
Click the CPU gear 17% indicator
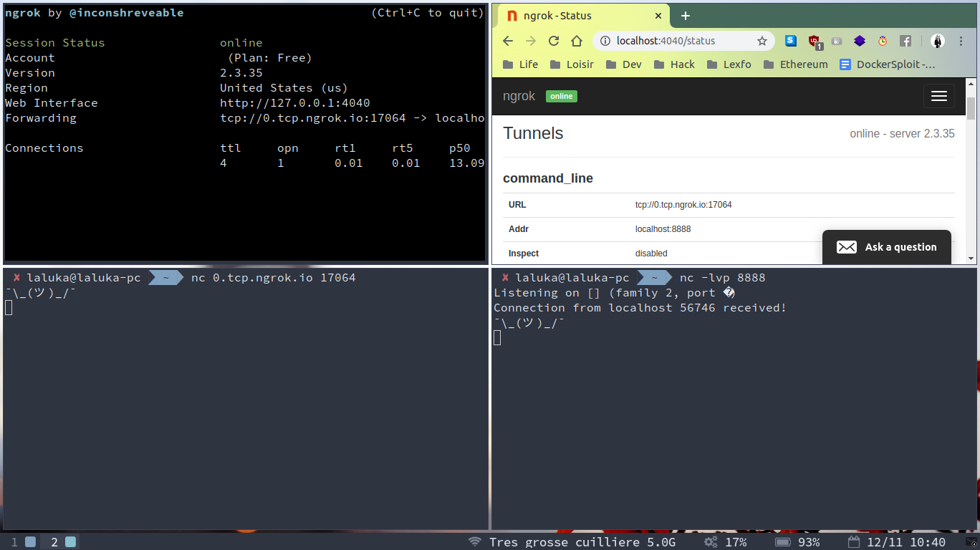coord(725,542)
